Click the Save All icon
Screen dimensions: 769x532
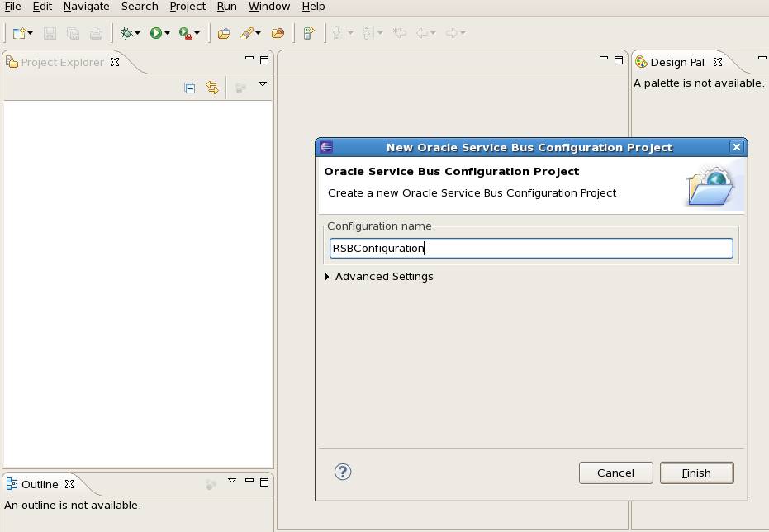pyautogui.click(x=73, y=33)
